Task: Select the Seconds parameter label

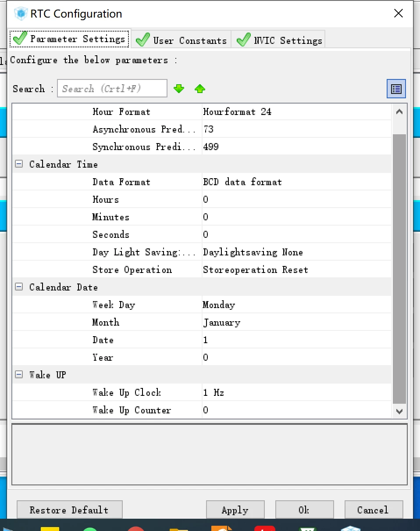Action: click(111, 234)
